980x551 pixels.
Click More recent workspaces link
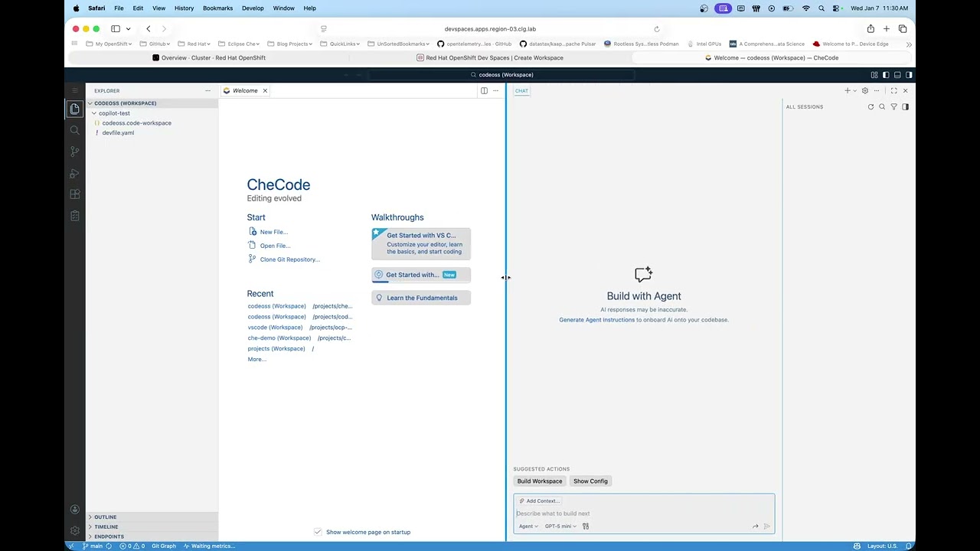point(256,360)
